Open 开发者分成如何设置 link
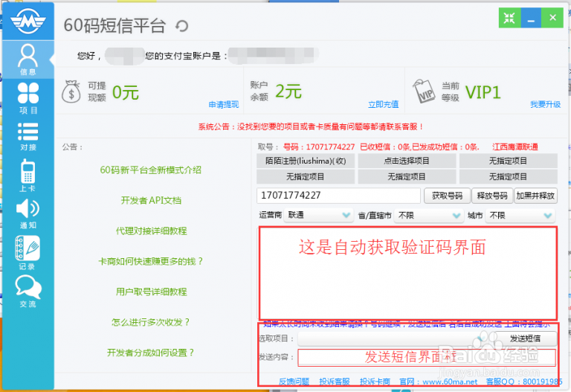Screen dimensions: 571x392 [151, 353]
